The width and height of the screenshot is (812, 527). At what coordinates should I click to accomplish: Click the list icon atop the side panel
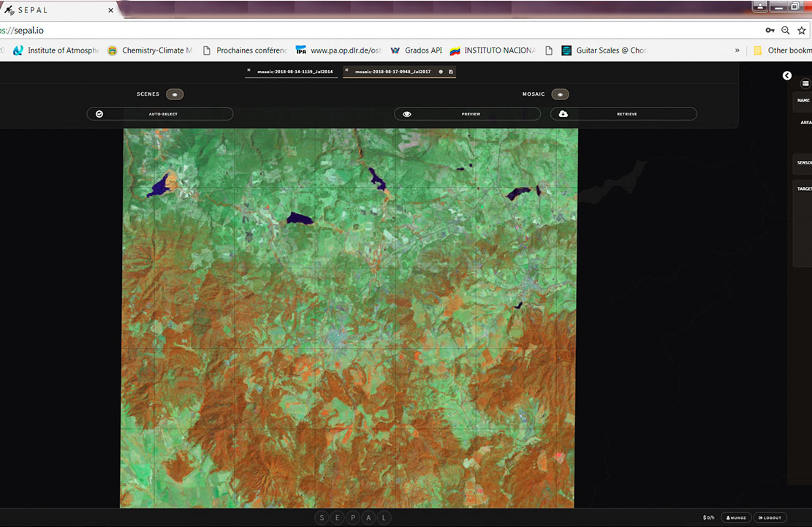coord(805,83)
